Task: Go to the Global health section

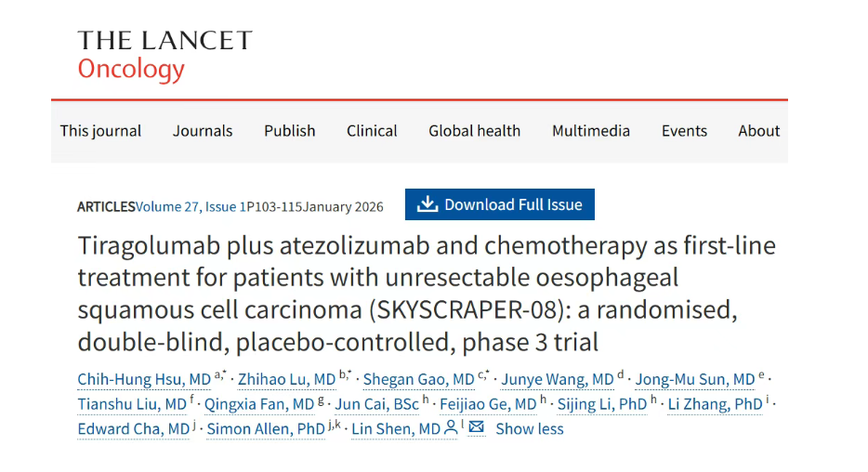Action: tap(474, 131)
